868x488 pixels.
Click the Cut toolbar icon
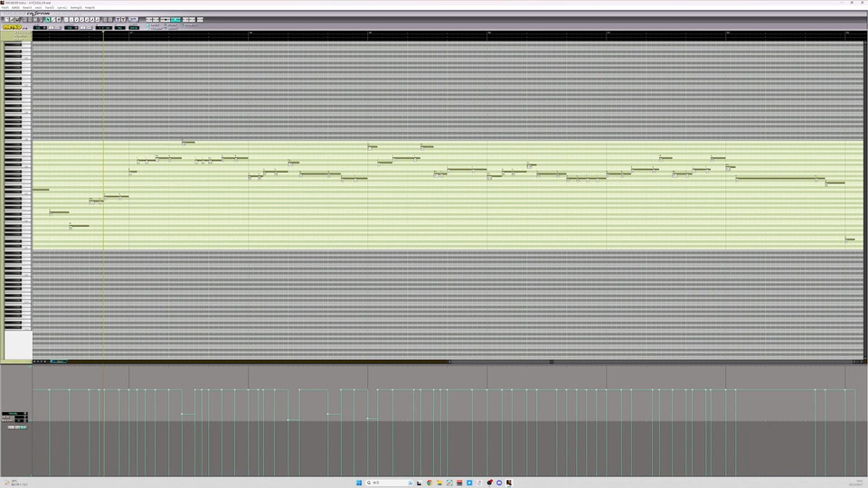[24, 19]
